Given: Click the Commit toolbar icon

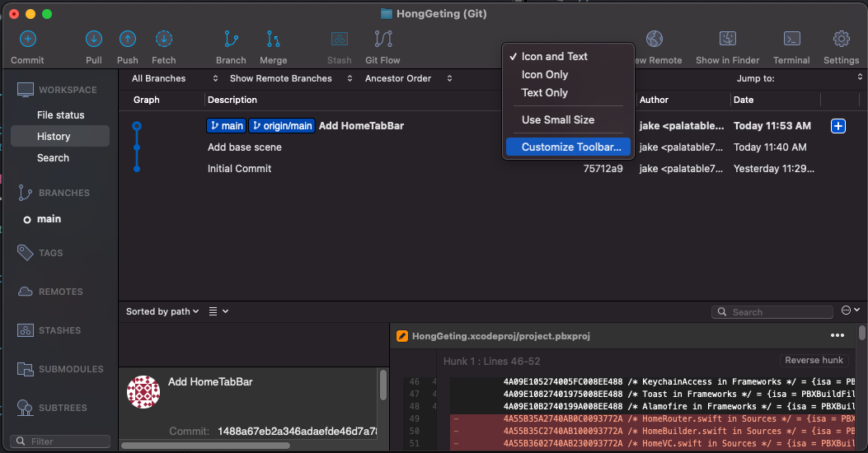Looking at the screenshot, I should tap(28, 40).
